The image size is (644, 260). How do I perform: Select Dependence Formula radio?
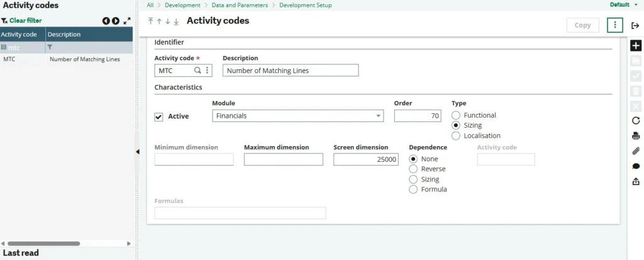click(413, 189)
